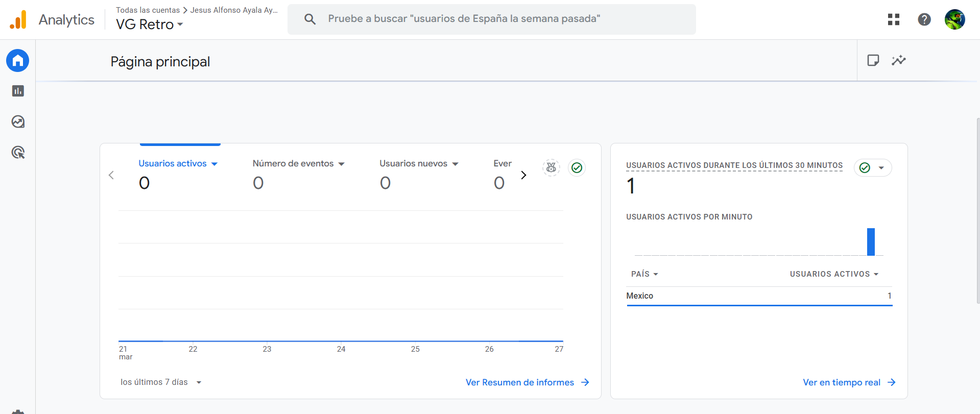Screen dimensions: 980x414
Task: Click the 27 date axis label
Action: [x=559, y=349]
